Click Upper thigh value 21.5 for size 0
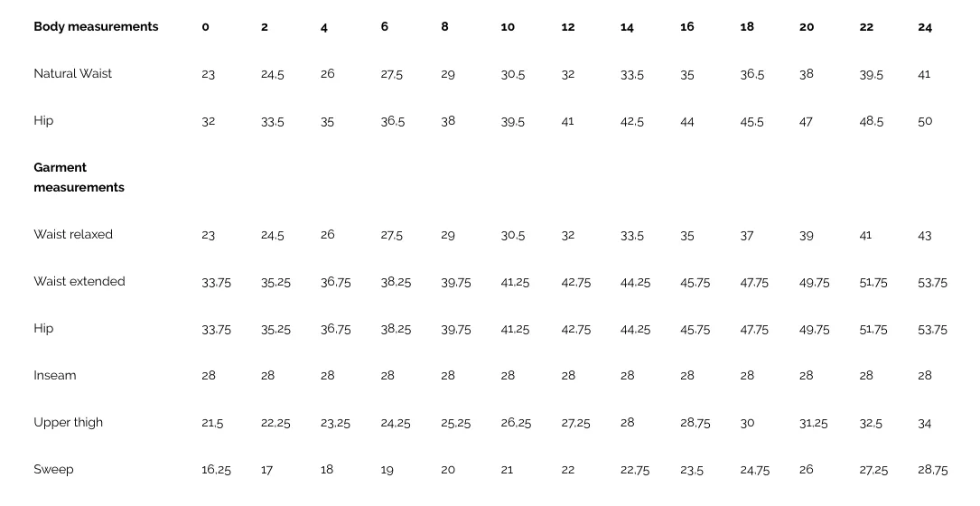Screen dimensions: 980x506 point(212,423)
